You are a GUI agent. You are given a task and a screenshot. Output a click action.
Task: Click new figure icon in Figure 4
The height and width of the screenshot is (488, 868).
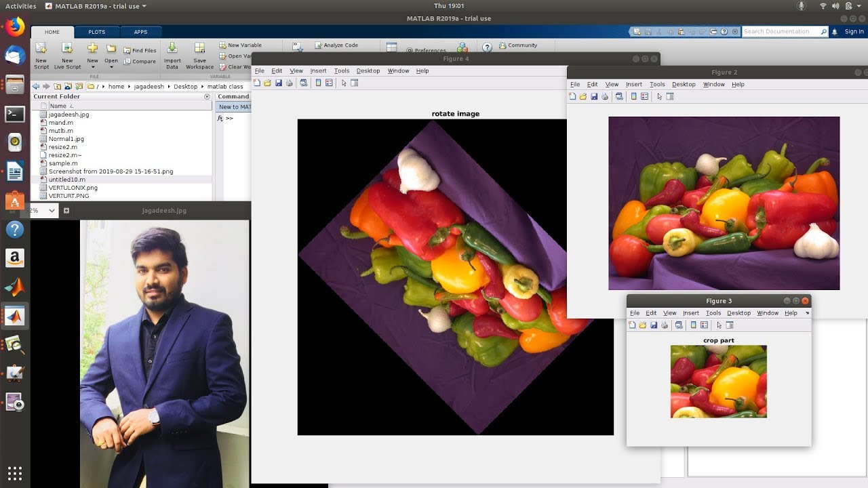point(257,83)
